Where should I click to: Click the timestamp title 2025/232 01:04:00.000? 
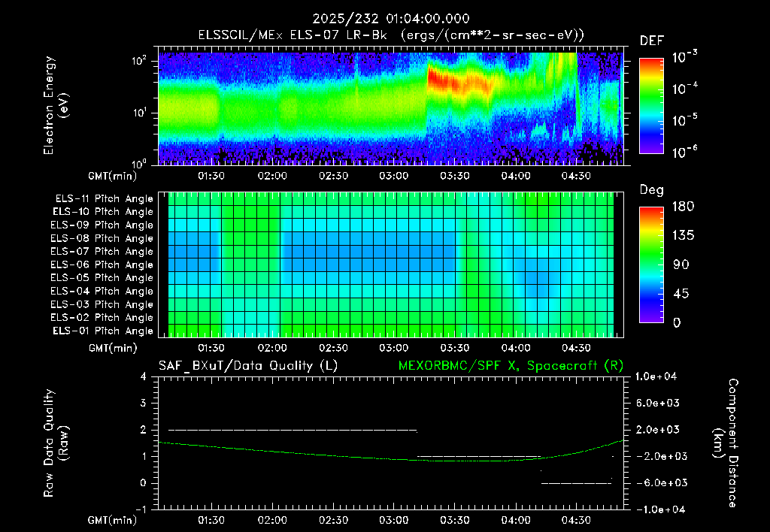391,19
